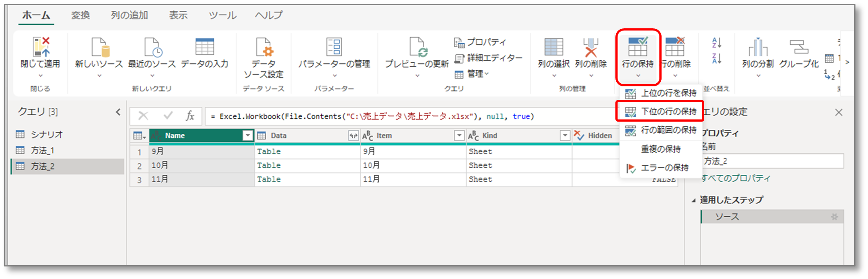
Task: Switch to the 変換 tab
Action: click(81, 15)
